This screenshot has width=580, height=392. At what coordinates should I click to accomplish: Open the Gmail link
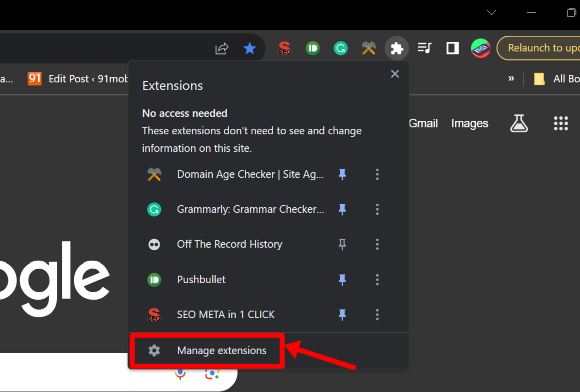pos(423,123)
